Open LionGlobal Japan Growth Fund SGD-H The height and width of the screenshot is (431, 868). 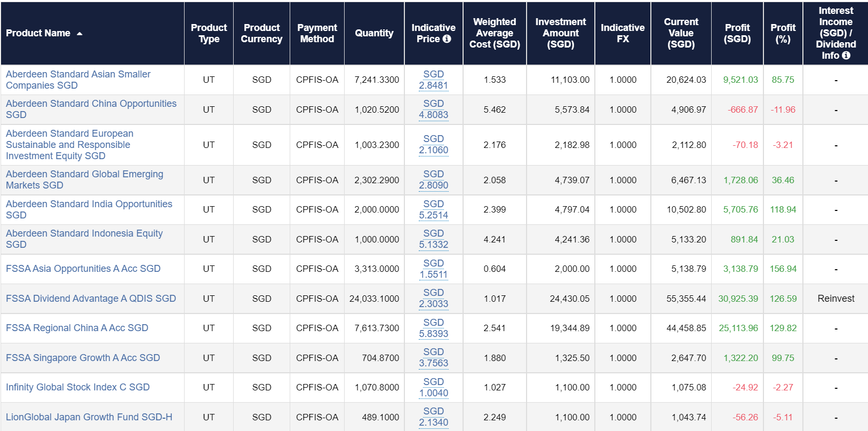pyautogui.click(x=89, y=417)
